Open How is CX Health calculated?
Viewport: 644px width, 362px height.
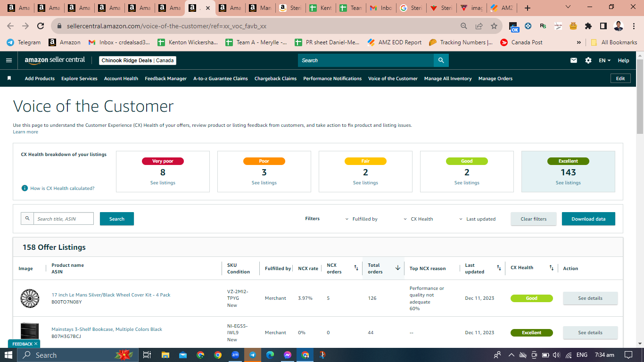[x=62, y=188]
